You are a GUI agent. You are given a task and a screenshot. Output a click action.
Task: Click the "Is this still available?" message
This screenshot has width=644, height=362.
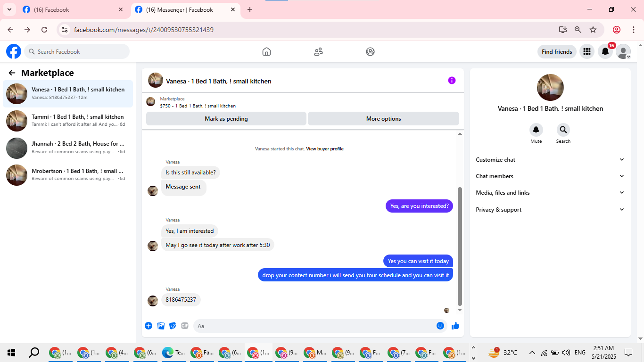[x=190, y=173]
